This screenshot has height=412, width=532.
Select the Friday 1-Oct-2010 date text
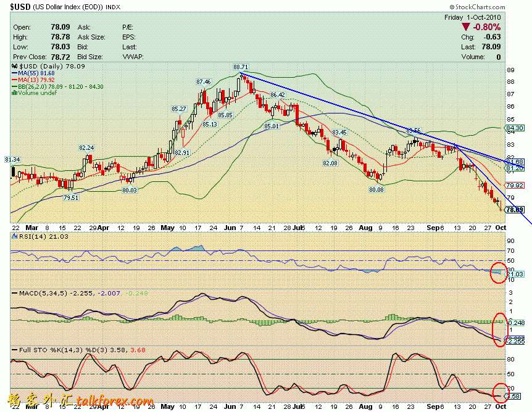(473, 17)
